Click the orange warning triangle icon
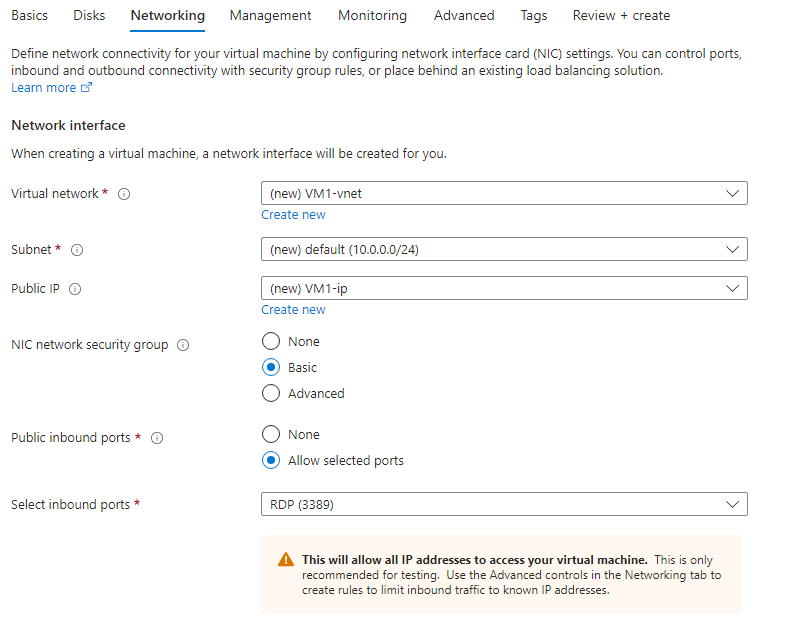The image size is (811, 629). (286, 560)
